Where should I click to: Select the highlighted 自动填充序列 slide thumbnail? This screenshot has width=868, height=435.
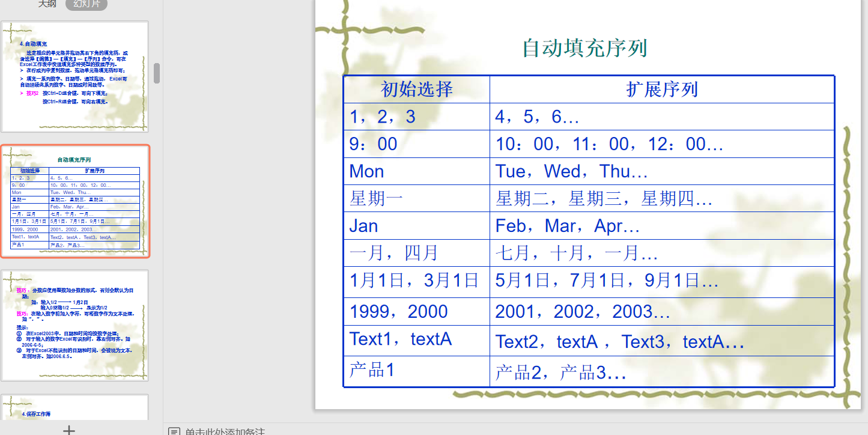pyautogui.click(x=74, y=200)
